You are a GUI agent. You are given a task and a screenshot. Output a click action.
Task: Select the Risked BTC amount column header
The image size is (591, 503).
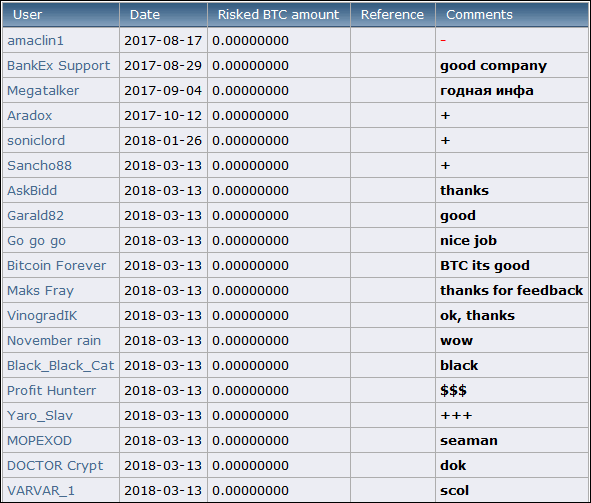click(x=279, y=15)
